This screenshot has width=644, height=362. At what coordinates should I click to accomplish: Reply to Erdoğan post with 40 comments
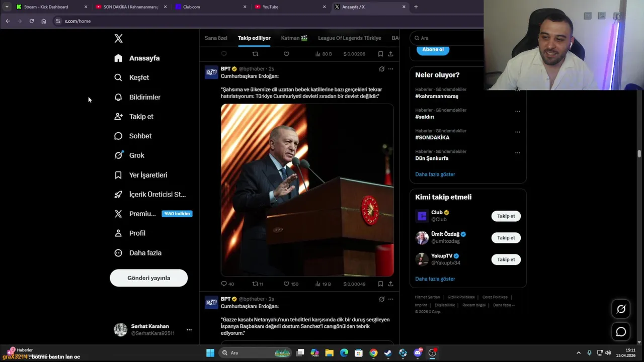(x=227, y=284)
